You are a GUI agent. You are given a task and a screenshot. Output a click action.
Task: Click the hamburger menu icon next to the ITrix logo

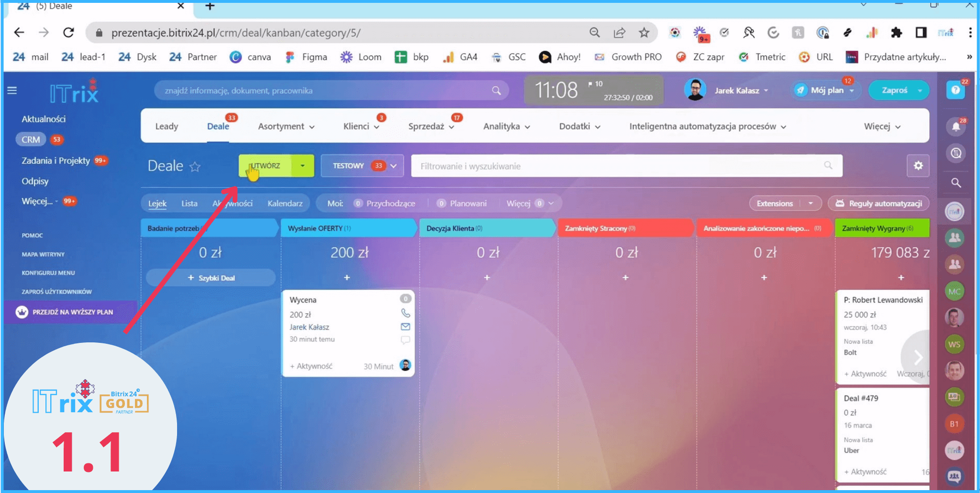click(12, 90)
